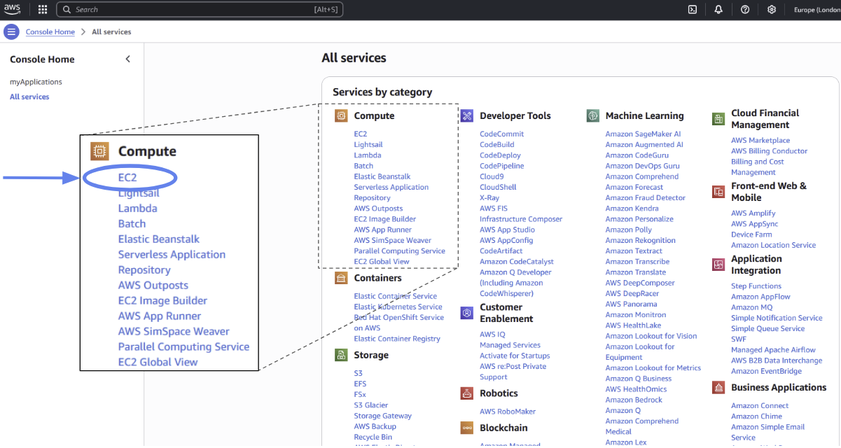This screenshot has height=448, width=841.
Task: Focus the top Search input field
Action: tap(200, 10)
